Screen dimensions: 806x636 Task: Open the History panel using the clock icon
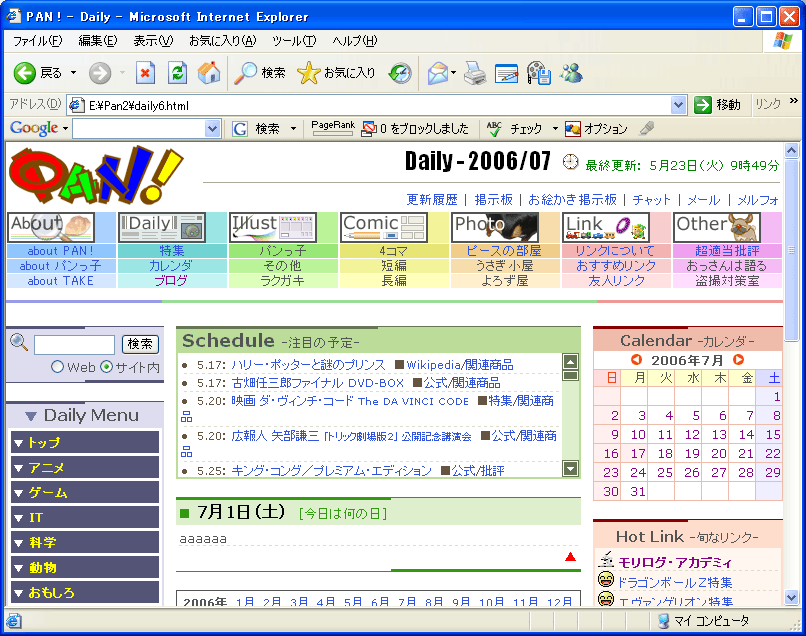click(400, 73)
